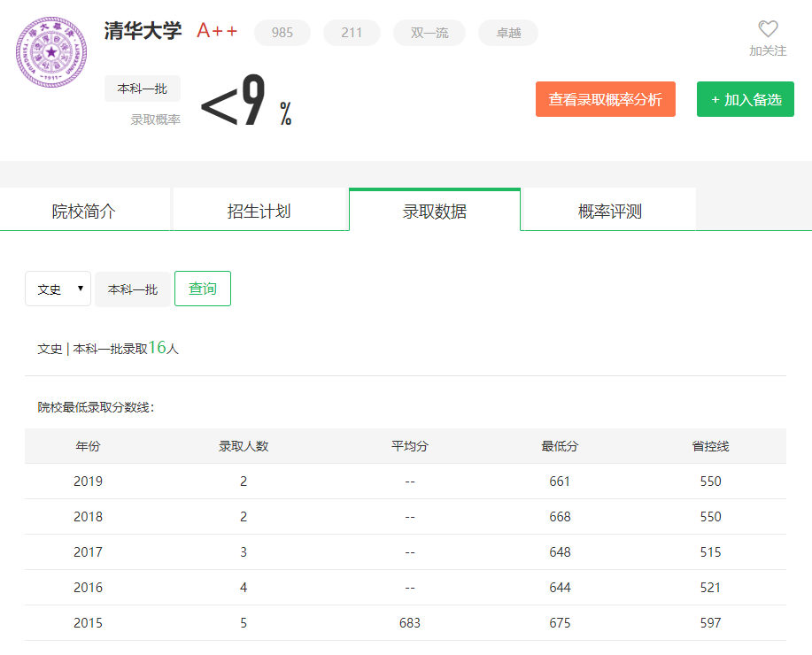This screenshot has height=655, width=812.
Task: Click the 查看录取概率分析 button
Action: point(606,99)
